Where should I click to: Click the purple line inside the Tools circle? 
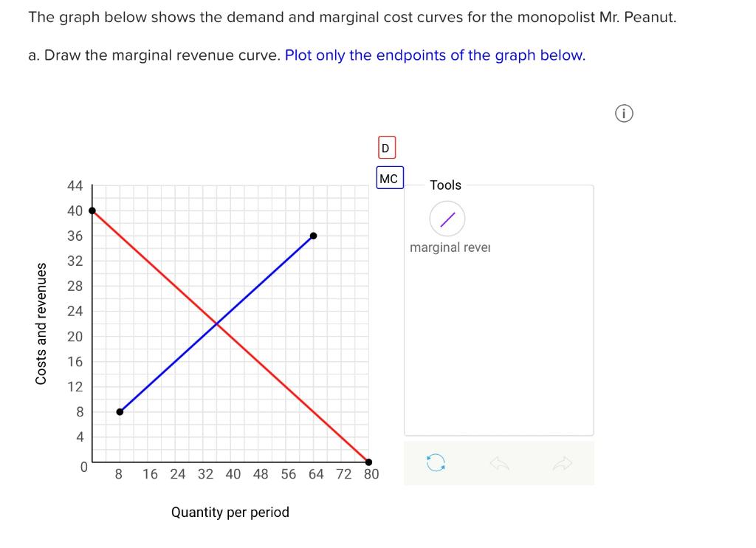[447, 219]
